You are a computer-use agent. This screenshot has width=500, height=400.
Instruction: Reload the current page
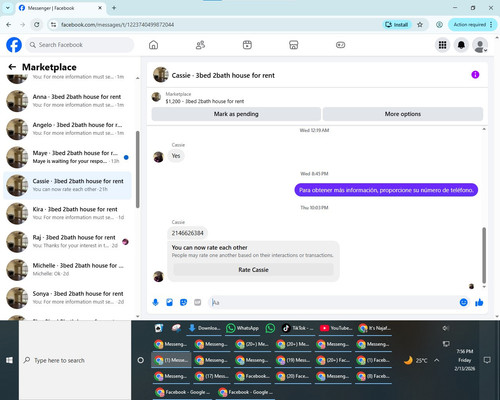tap(37, 25)
